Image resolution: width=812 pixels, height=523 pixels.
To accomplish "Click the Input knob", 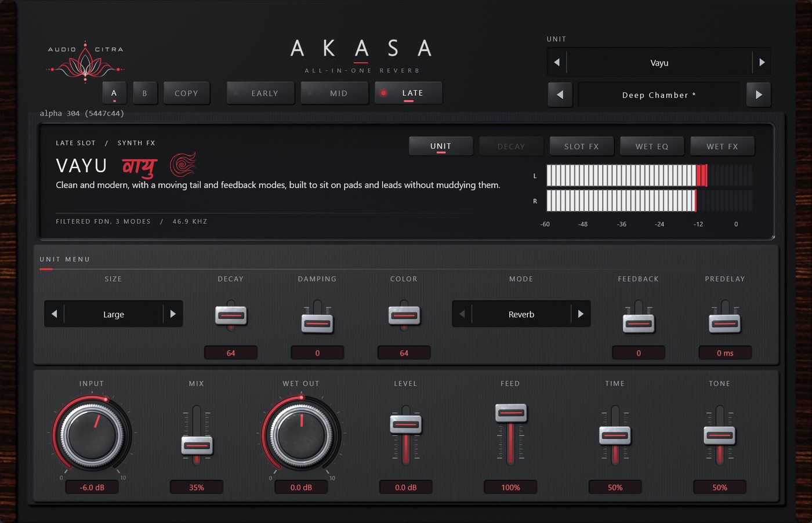I will tap(92, 435).
